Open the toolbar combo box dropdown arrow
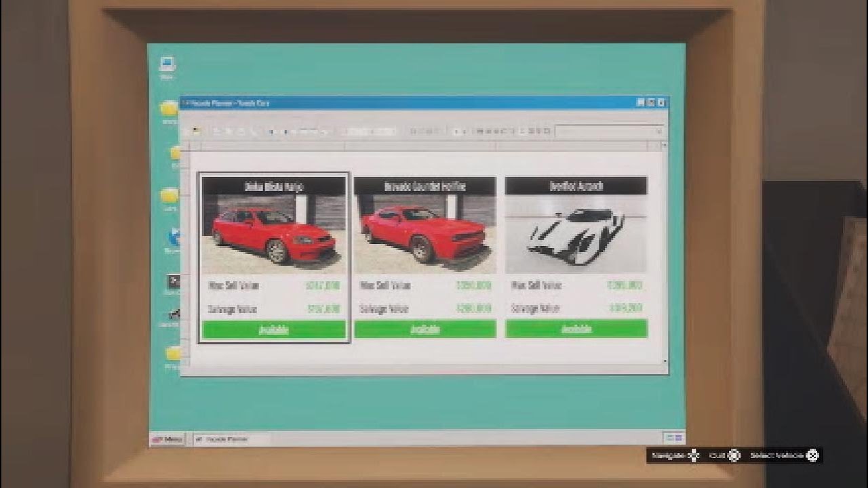Image resolution: width=868 pixels, height=488 pixels. (658, 131)
